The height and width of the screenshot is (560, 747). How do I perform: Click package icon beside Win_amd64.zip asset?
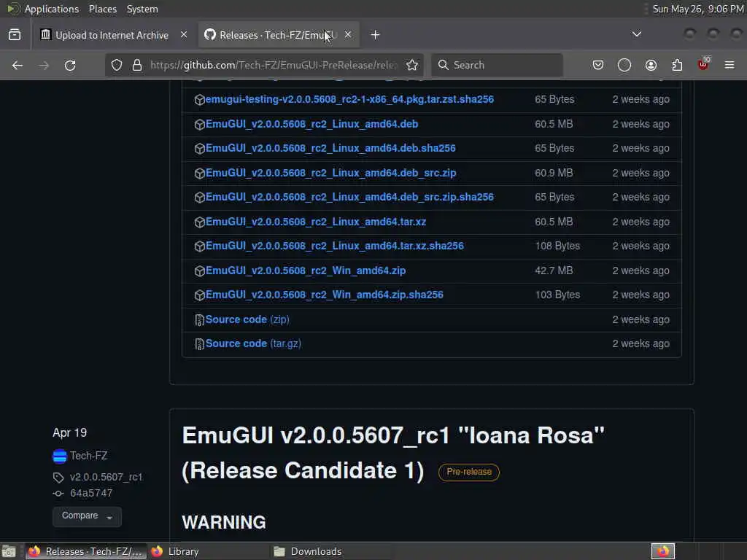click(200, 271)
